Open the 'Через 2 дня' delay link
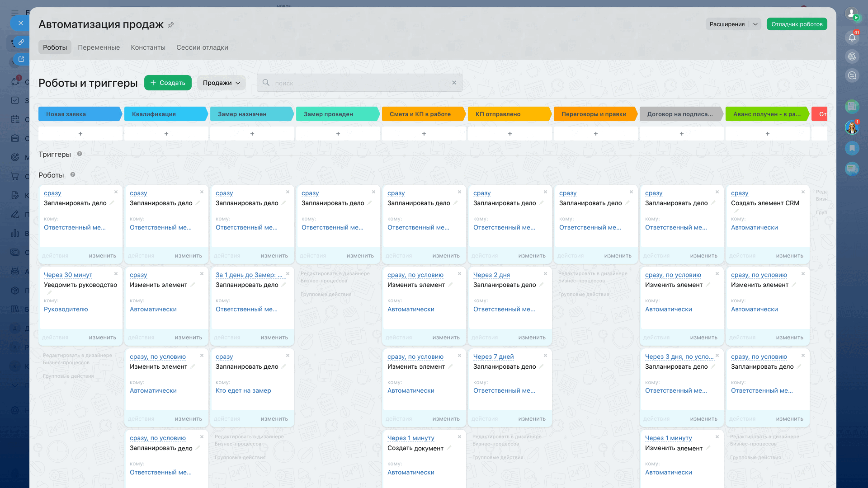Screen dimensions: 868x488 click(x=491, y=275)
